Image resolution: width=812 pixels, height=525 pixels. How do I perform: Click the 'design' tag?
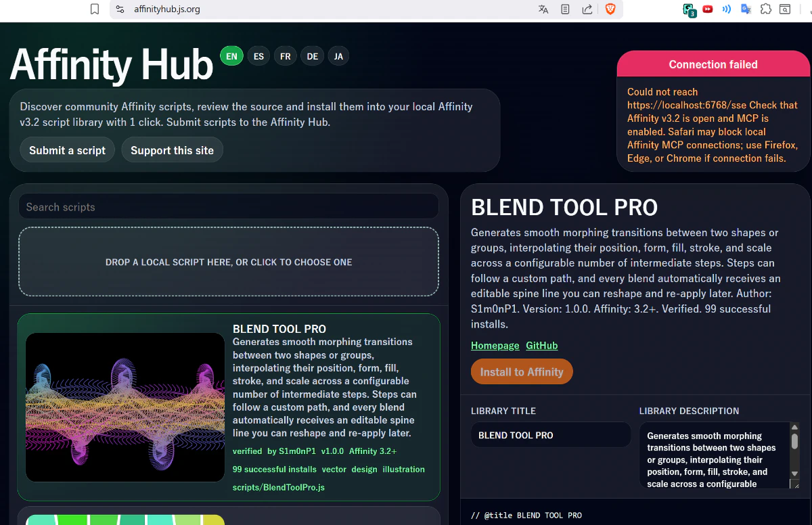pos(364,469)
